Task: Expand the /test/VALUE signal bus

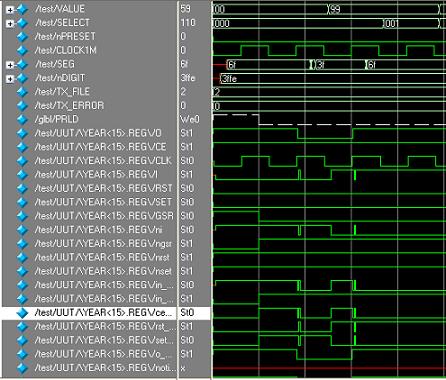Action: 10,10
